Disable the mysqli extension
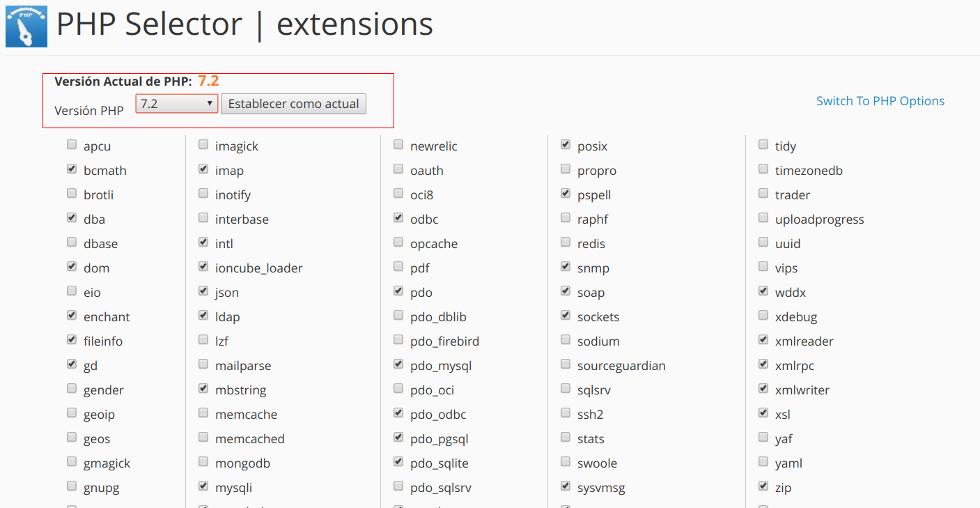Viewport: 980px width, 508px height. pos(203,486)
